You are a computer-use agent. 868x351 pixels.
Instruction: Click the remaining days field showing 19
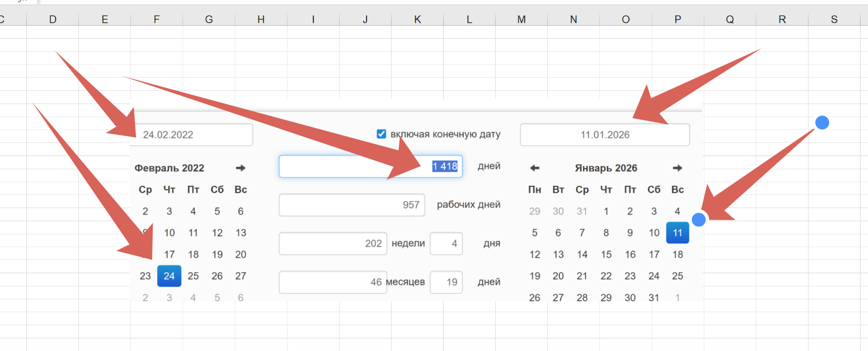tap(446, 282)
